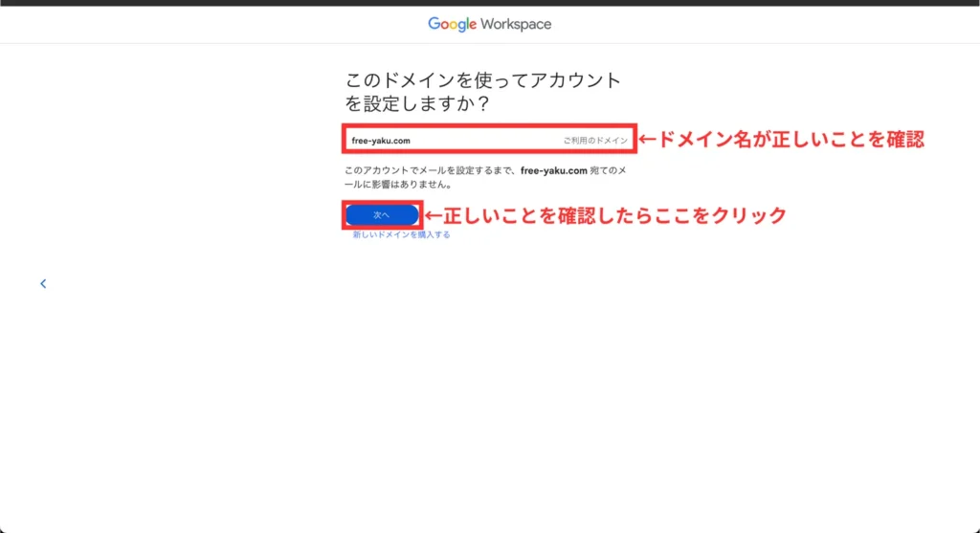Viewport: 980px width, 533px height.
Task: Click the free-yaku.com text inside the field
Action: pos(381,141)
